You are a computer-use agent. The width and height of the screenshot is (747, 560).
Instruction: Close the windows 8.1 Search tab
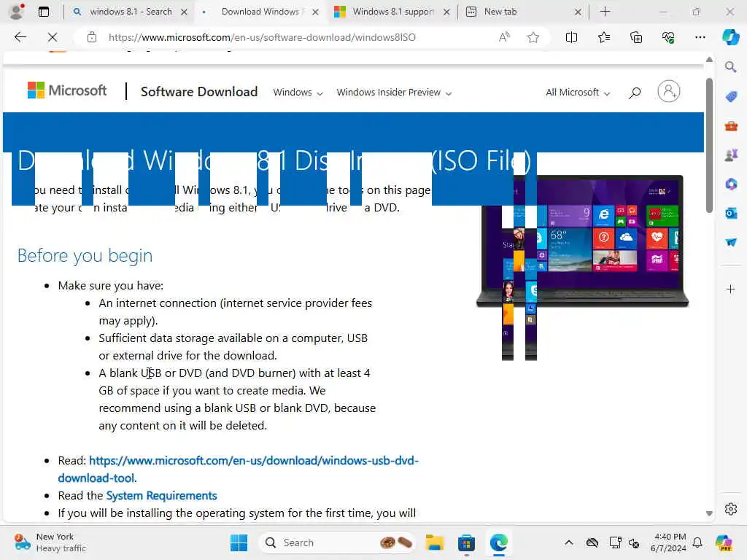pyautogui.click(x=184, y=12)
